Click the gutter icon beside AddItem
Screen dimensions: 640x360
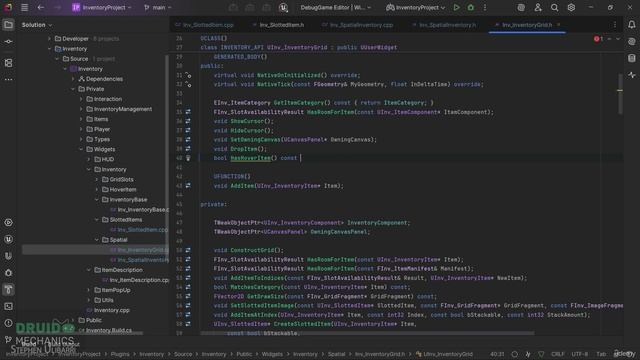pyautogui.click(x=188, y=186)
